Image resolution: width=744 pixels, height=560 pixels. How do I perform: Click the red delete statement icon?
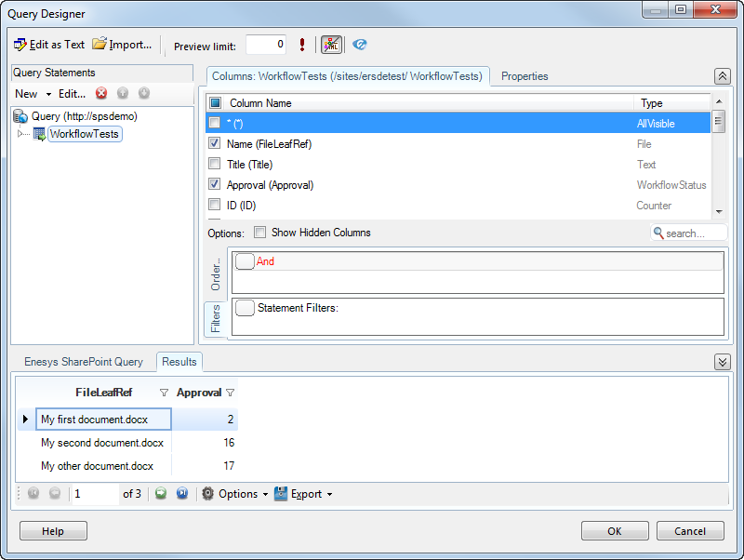click(x=101, y=93)
